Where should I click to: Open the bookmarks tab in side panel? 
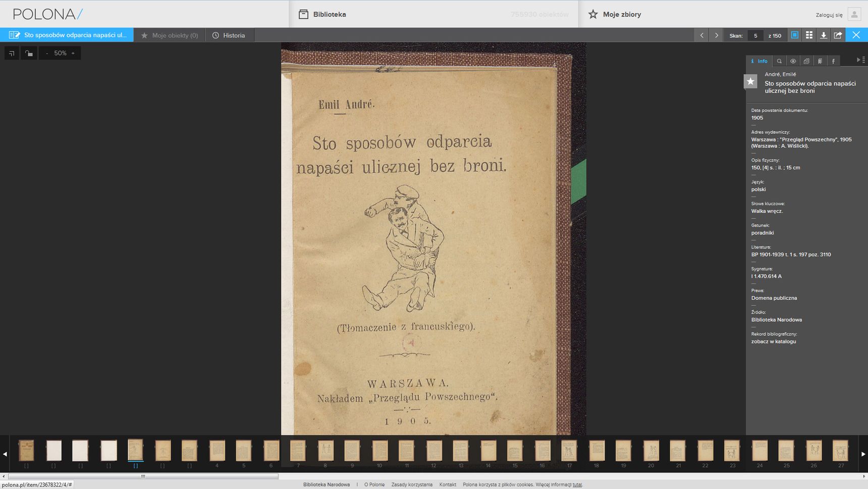[820, 61]
